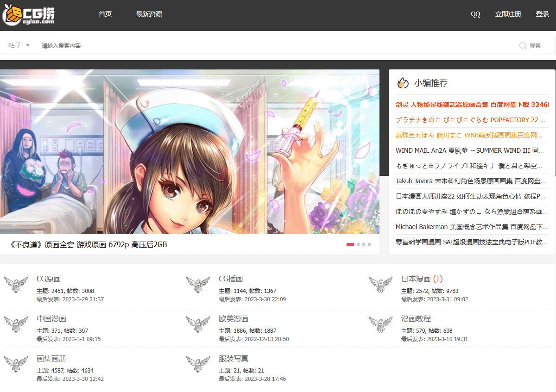This screenshot has height=392, width=556.
Task: Click the eagle icon next to 中国漫画
Action: (16, 324)
